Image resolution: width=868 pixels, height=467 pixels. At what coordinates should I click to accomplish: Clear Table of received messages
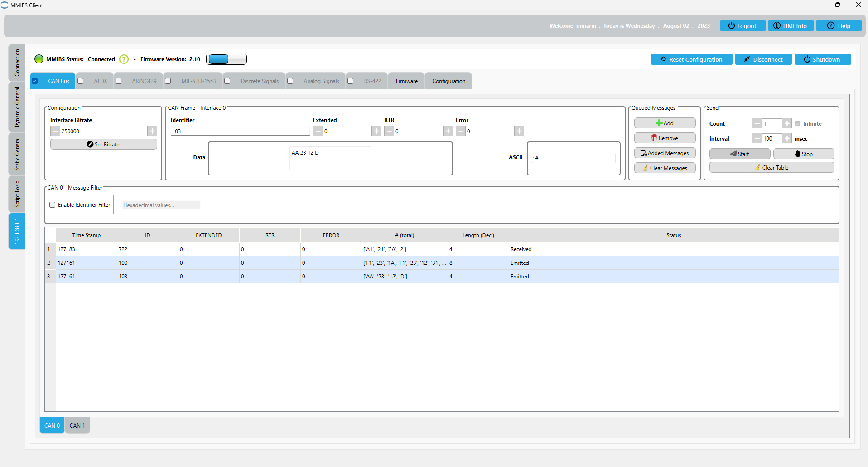coord(771,168)
